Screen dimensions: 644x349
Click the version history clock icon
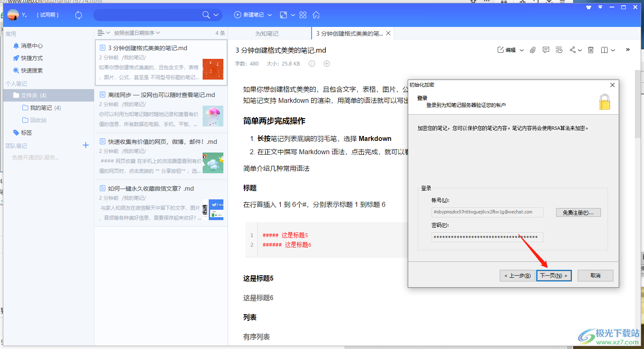click(x=559, y=50)
